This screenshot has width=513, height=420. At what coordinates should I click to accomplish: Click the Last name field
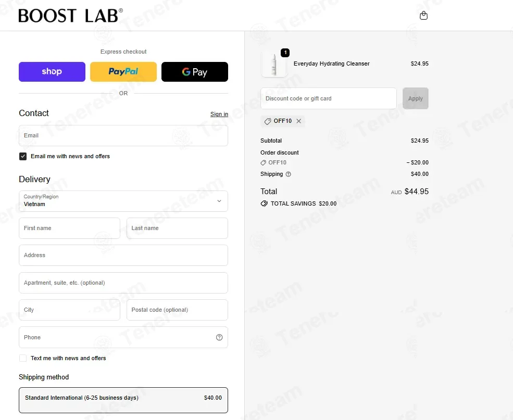click(x=177, y=228)
